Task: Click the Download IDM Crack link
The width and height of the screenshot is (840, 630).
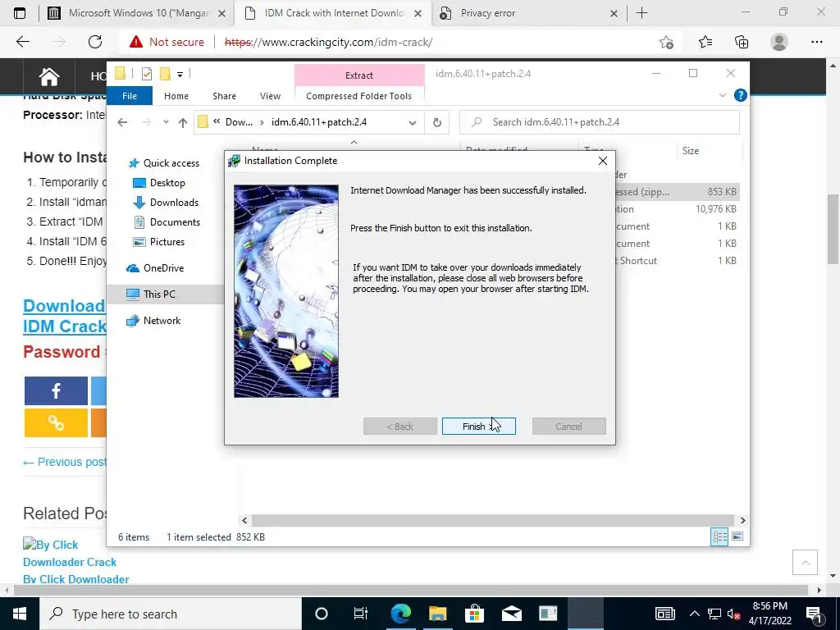Action: point(65,316)
